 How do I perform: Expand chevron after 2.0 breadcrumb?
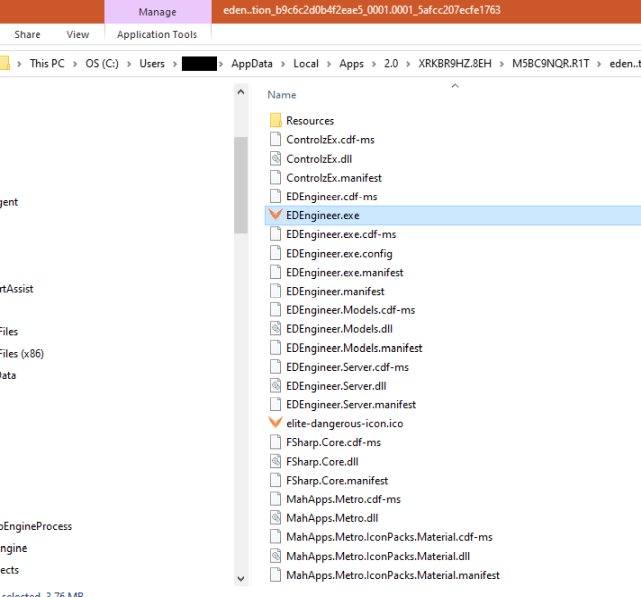[x=408, y=64]
